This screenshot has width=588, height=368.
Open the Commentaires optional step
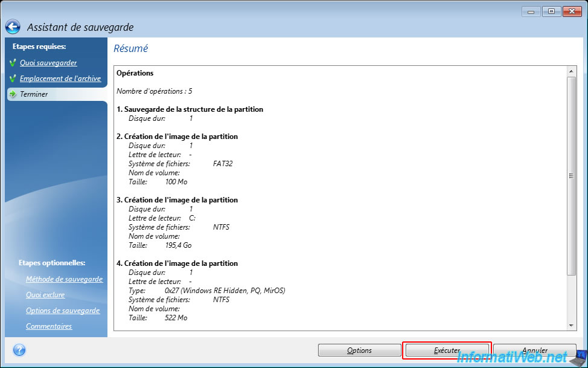coord(49,326)
